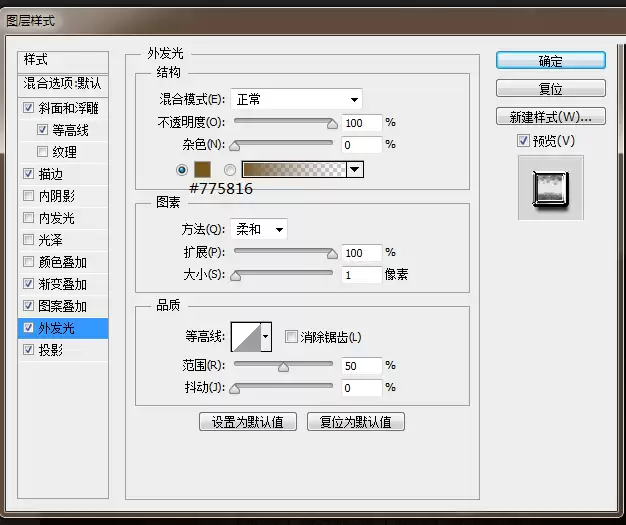Open the 投影 settings row
Screen dimensions: 626x525
[x=63, y=350]
